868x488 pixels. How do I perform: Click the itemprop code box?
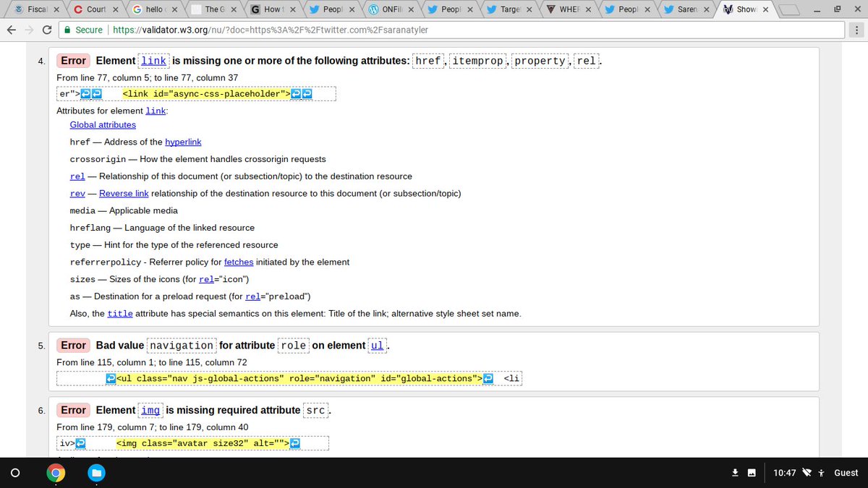tap(477, 61)
